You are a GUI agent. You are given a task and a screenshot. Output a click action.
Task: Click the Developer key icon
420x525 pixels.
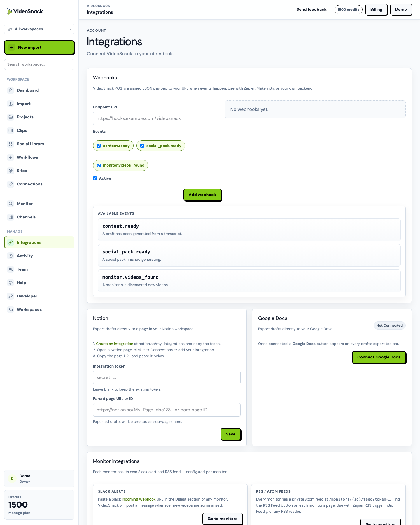[x=11, y=296]
